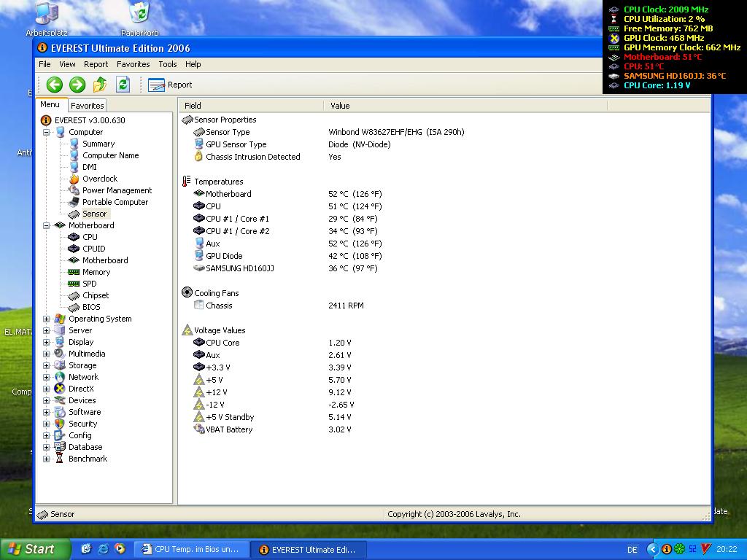Click the CPUID chip icon in tree
This screenshot has height=560, width=747.
pyautogui.click(x=74, y=249)
